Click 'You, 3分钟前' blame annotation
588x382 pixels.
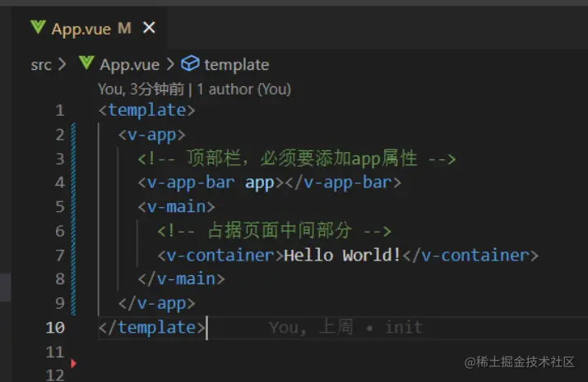pos(141,89)
